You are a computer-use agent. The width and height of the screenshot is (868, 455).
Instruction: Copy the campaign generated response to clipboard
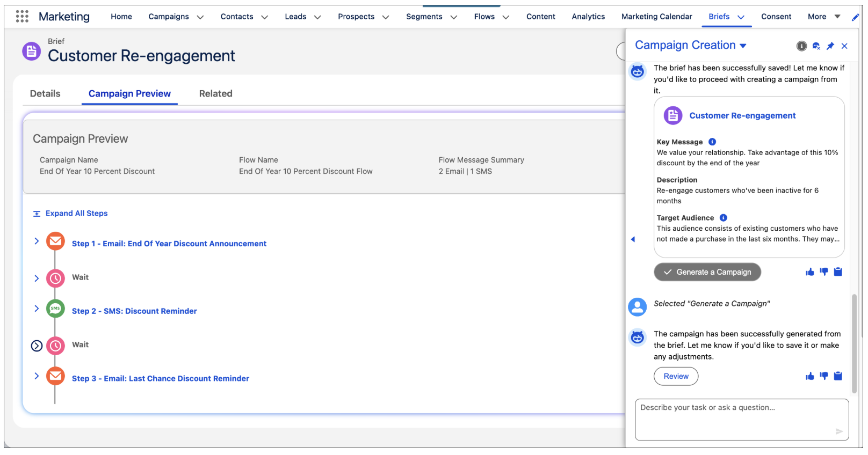tap(838, 376)
